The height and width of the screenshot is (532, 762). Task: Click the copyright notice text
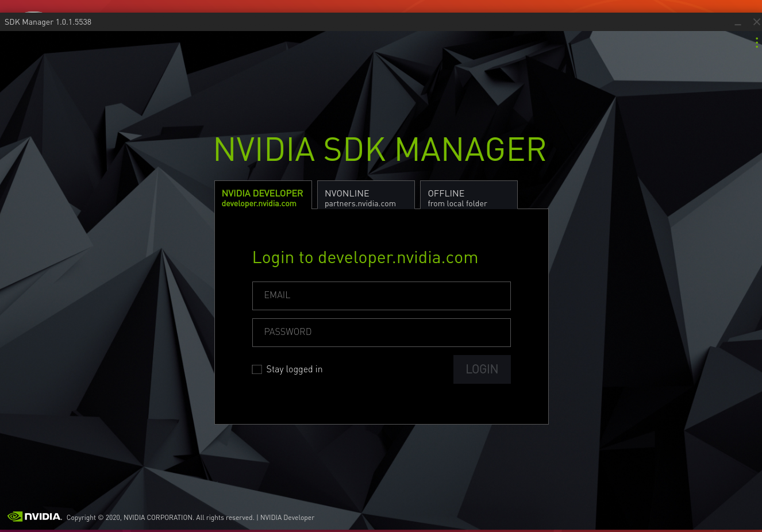point(160,518)
